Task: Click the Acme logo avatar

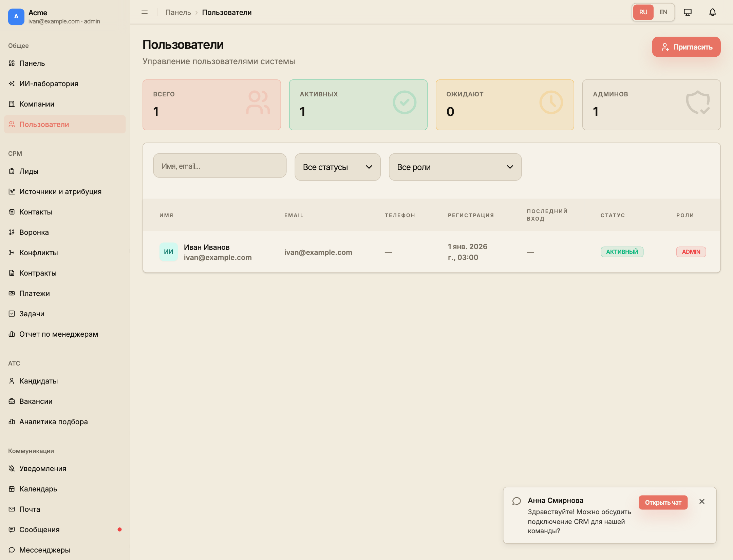Action: pos(16,17)
